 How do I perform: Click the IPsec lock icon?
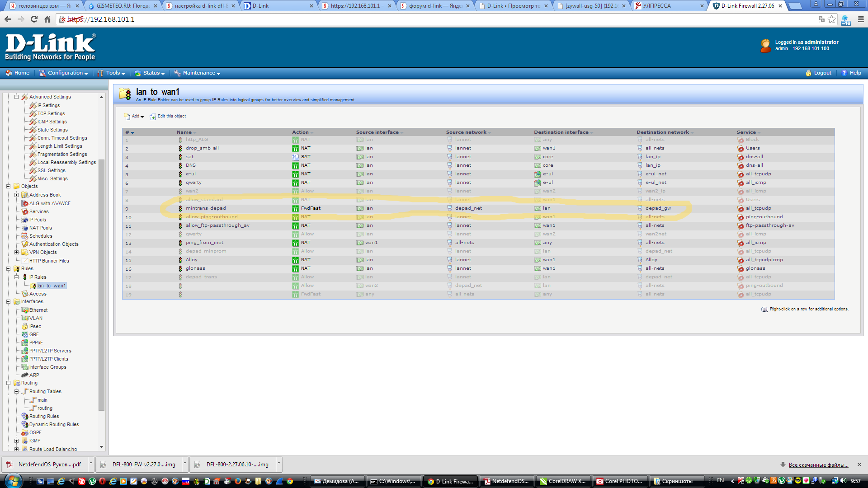coord(25,326)
